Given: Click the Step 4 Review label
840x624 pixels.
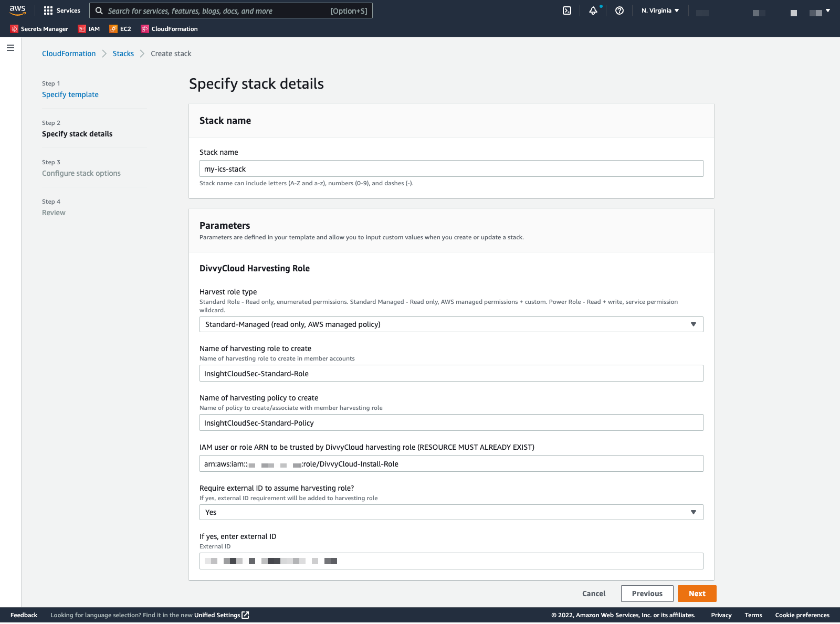Looking at the screenshot, I should click(x=54, y=213).
